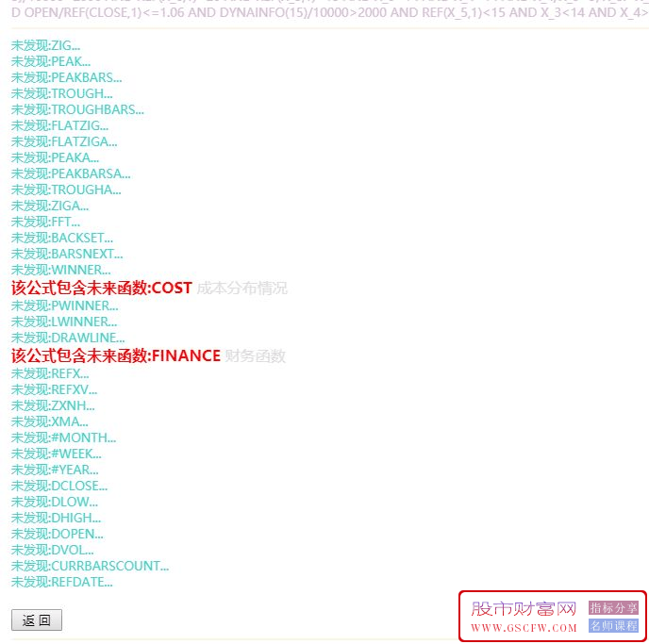
Task: Select the text 未发现:XMA...
Action: click(50, 421)
